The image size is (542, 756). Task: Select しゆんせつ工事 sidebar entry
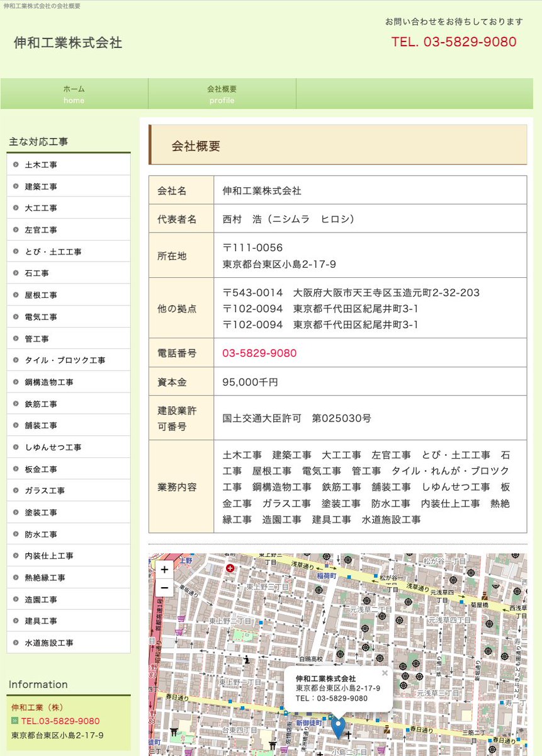[x=69, y=447]
